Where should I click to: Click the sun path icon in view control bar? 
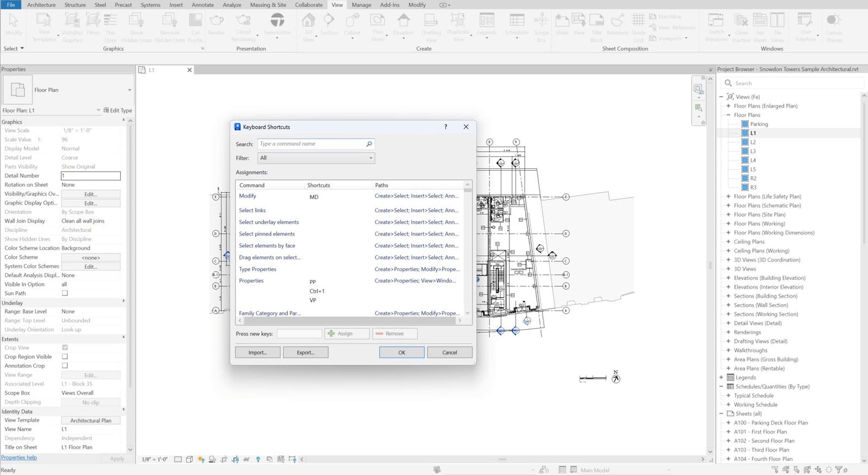[201, 459]
